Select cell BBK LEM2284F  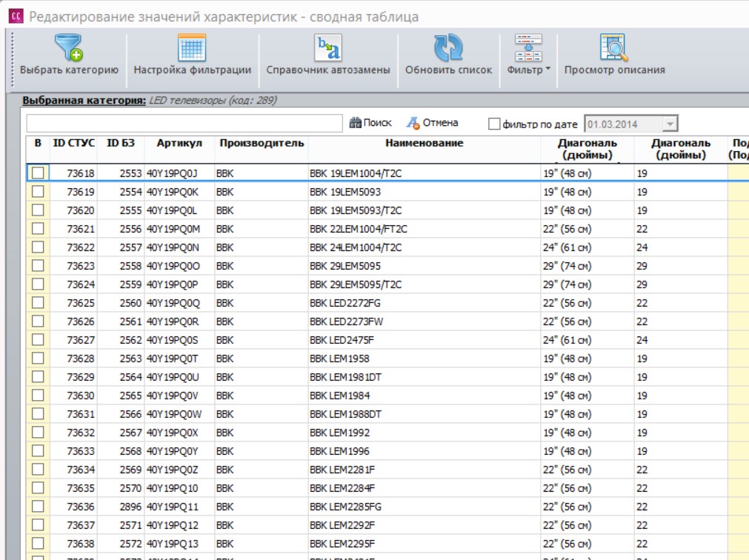click(425, 488)
